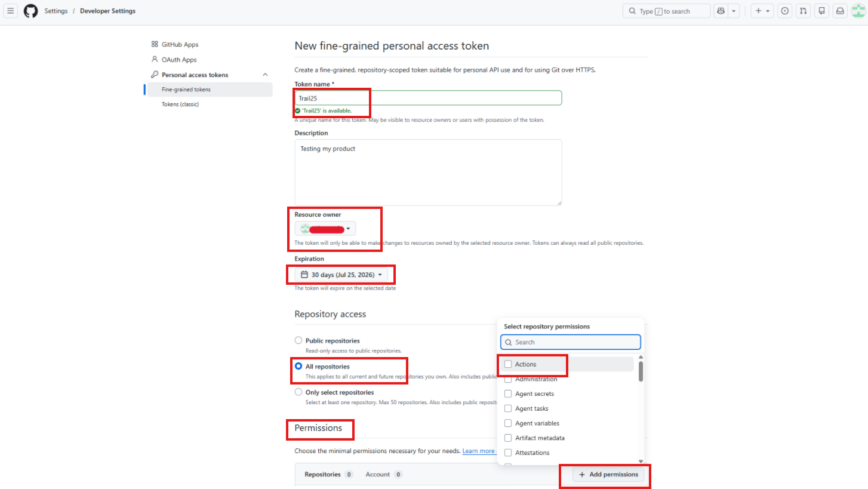
Task: Click the search bar magnifier field
Action: [666, 11]
